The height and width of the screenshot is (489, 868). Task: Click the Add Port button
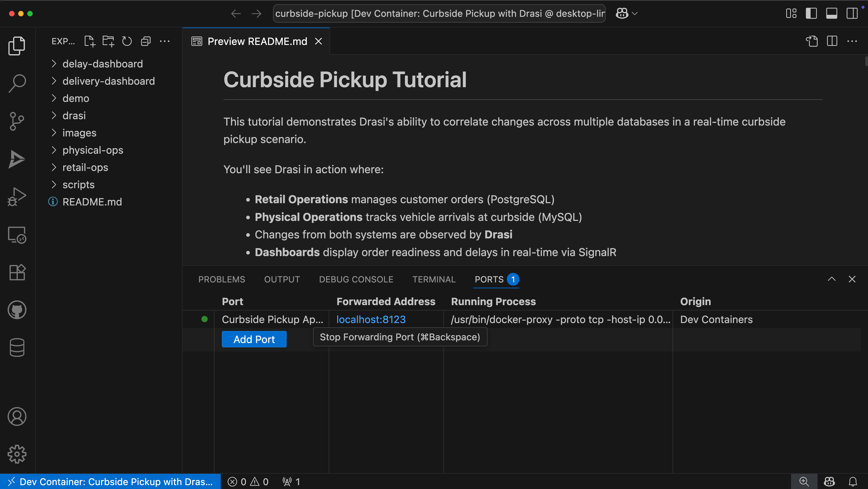(x=254, y=339)
